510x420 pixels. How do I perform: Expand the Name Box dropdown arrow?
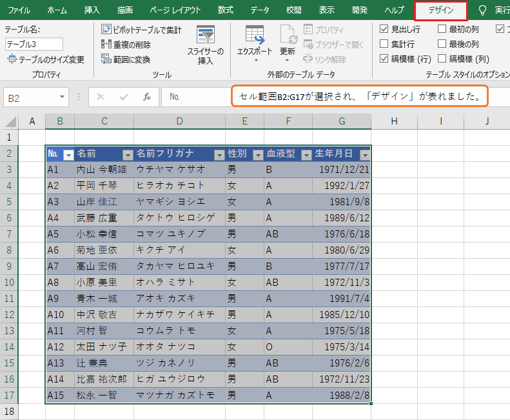coord(62,97)
